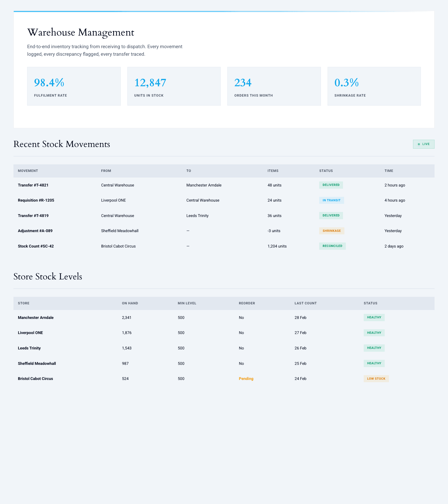Switch to the Recent Stock Movements section
Image resolution: width=448 pixels, height=504 pixels.
tap(61, 144)
